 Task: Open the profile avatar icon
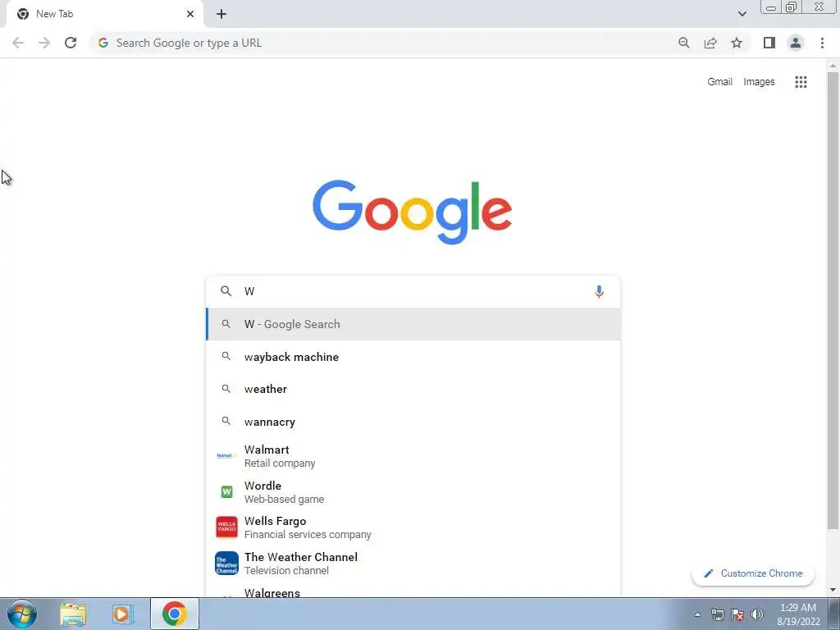pyautogui.click(x=796, y=43)
